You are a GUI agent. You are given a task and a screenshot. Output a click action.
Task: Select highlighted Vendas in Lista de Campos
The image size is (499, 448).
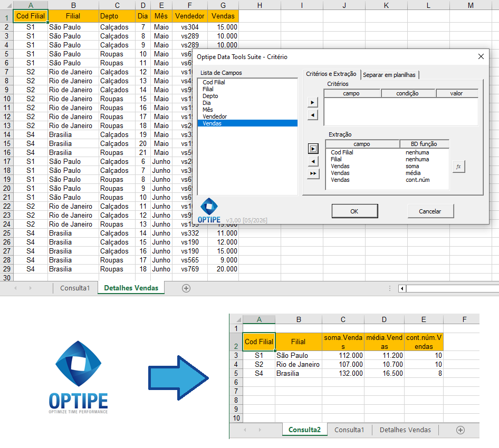point(247,123)
